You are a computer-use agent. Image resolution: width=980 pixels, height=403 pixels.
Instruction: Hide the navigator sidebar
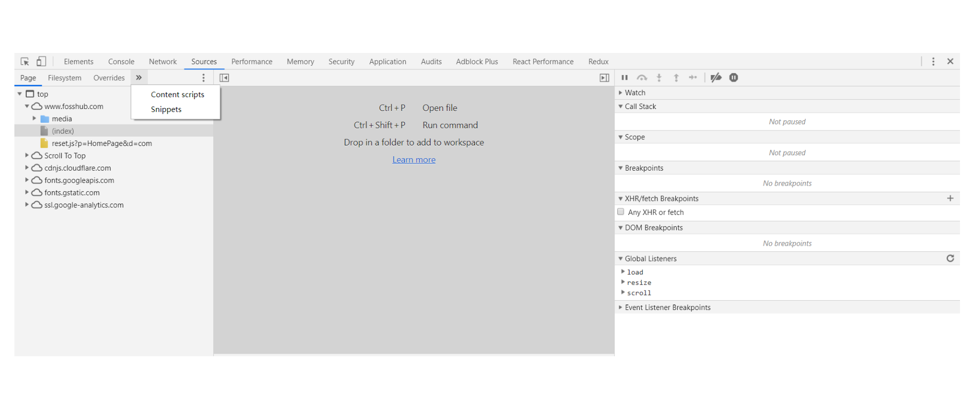(x=224, y=78)
